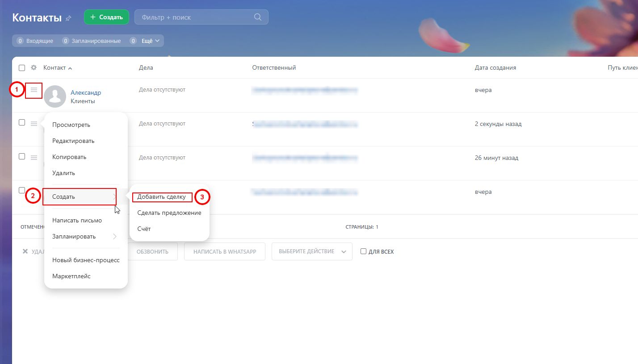Open the ВЫБЕРИТЕ ДЕЙСТВИЕ dropdown
638x364 pixels.
[x=312, y=251]
